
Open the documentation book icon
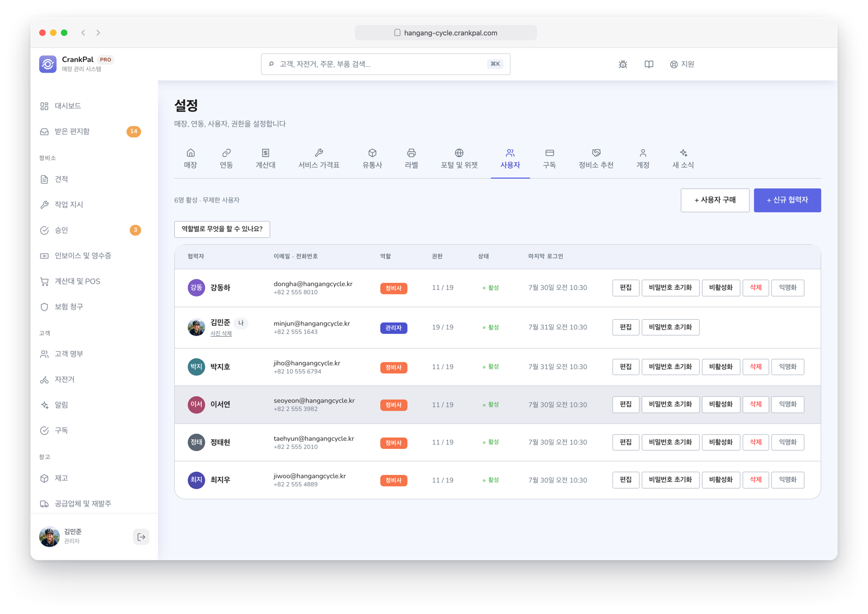tap(649, 64)
